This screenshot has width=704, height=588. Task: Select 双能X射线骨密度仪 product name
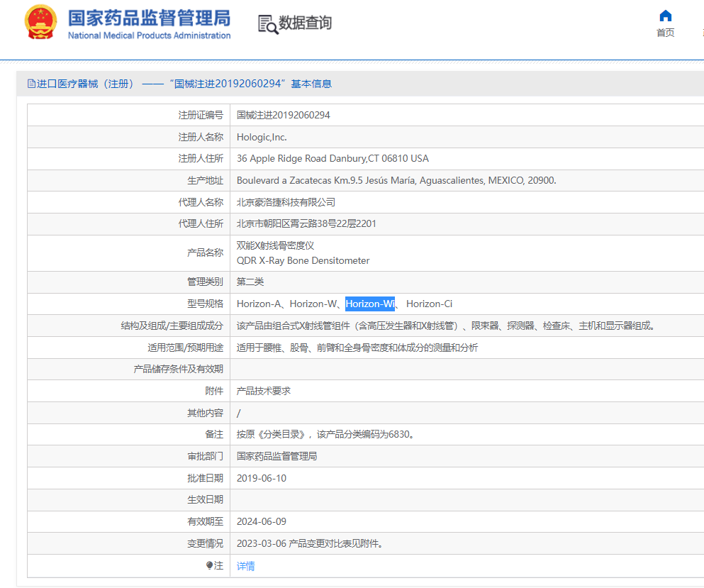(275, 245)
